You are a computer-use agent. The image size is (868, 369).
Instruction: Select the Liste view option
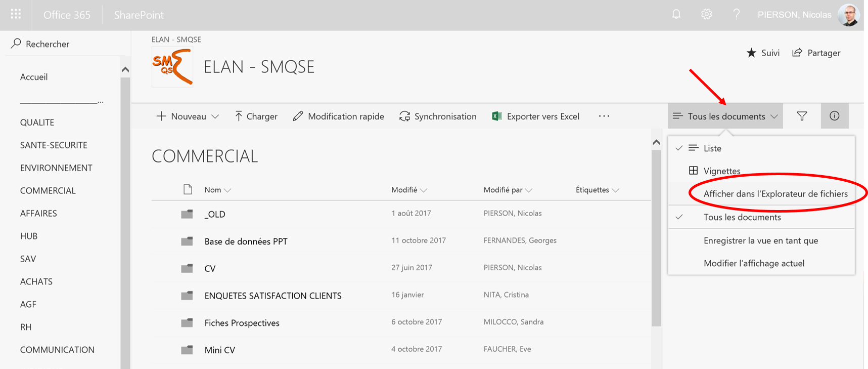(712, 148)
